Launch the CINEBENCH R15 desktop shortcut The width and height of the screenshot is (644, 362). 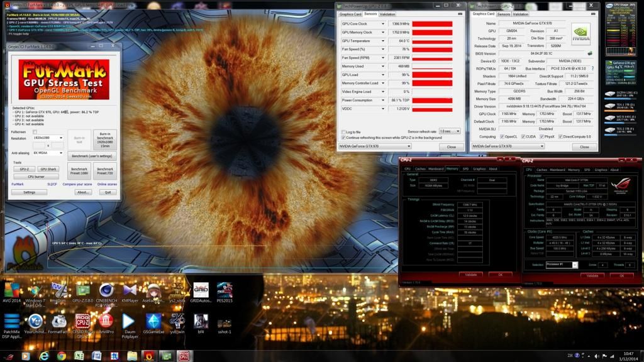pyautogui.click(x=106, y=294)
